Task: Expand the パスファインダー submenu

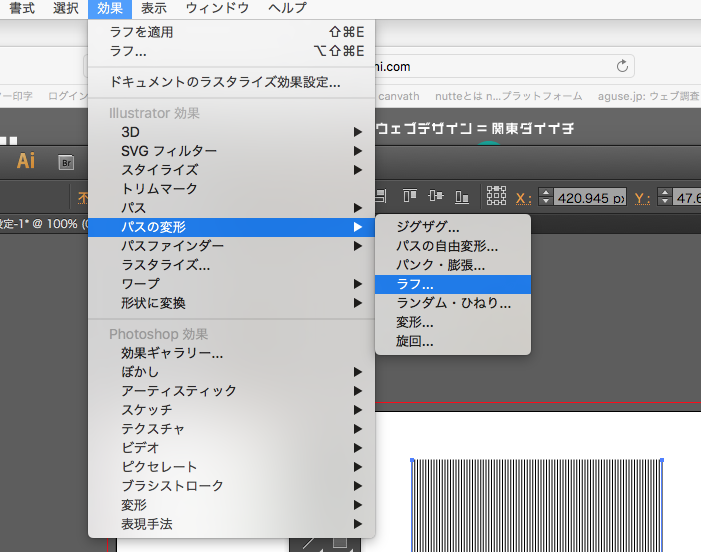Action: coord(232,246)
